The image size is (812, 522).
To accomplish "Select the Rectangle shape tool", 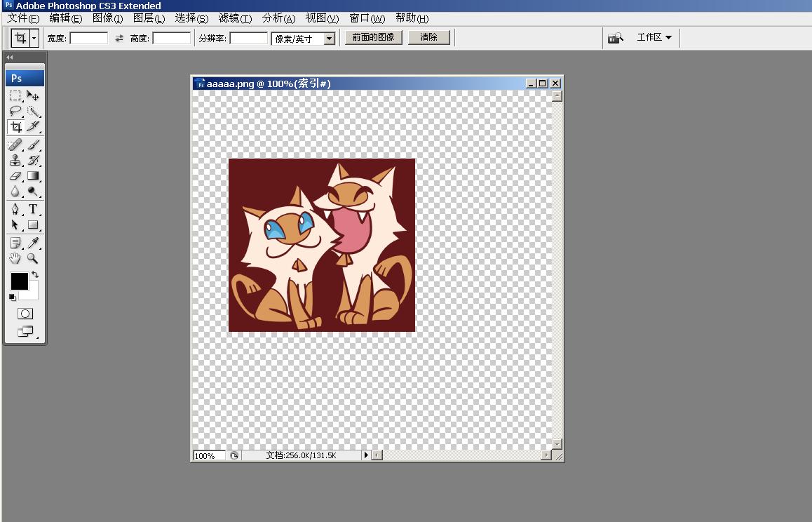I will tap(33, 225).
